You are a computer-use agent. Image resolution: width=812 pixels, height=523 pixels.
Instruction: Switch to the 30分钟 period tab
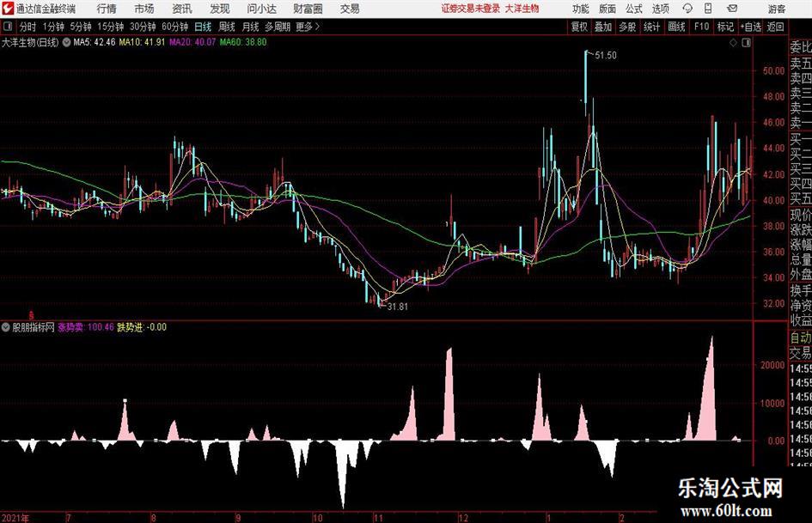pyautogui.click(x=143, y=27)
